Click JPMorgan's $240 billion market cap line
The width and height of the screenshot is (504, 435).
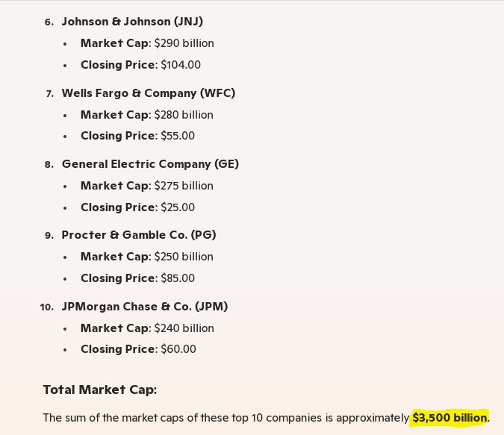[147, 328]
